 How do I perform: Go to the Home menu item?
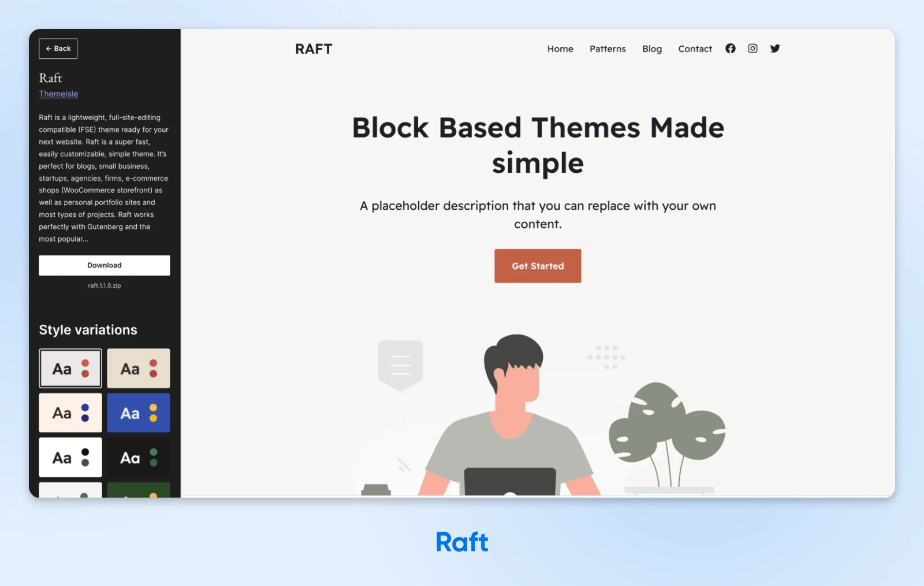click(560, 49)
